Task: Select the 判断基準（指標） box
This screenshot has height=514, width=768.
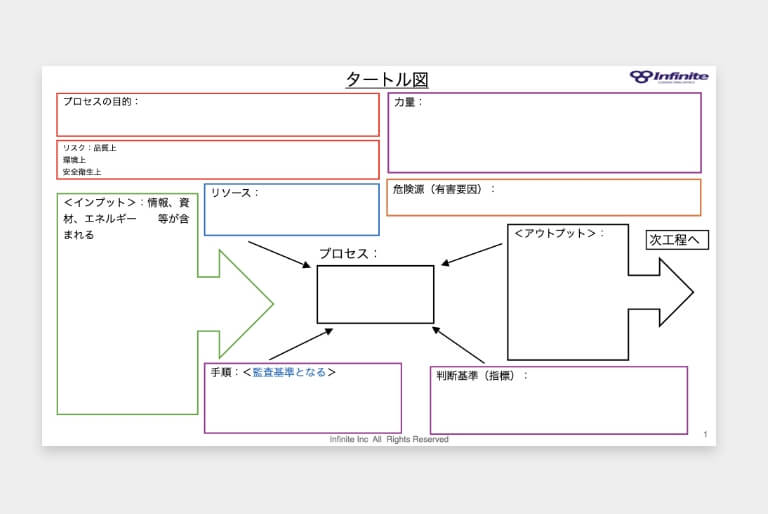Action: [x=559, y=400]
